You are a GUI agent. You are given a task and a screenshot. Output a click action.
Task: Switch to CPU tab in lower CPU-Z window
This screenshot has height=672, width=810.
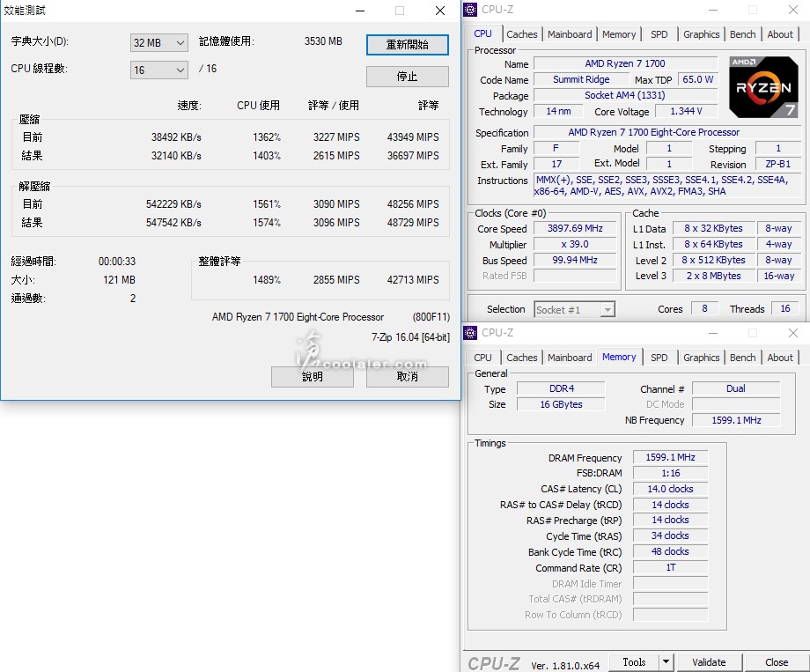[483, 358]
